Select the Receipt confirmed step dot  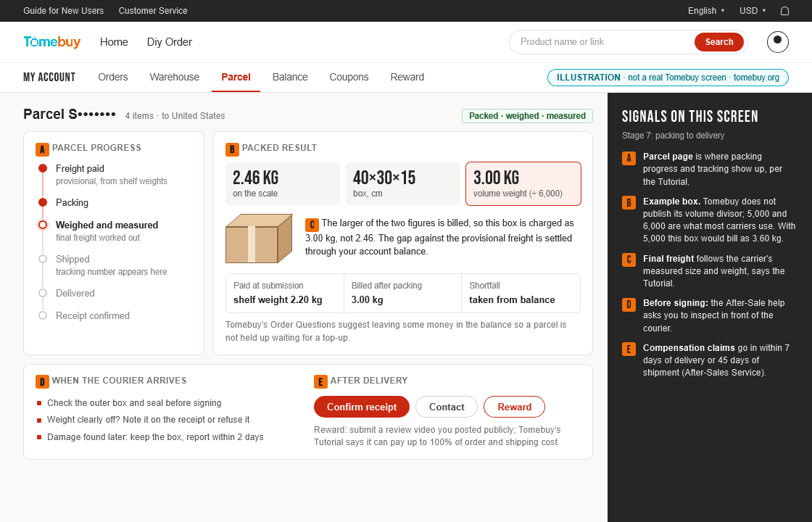pos(43,315)
